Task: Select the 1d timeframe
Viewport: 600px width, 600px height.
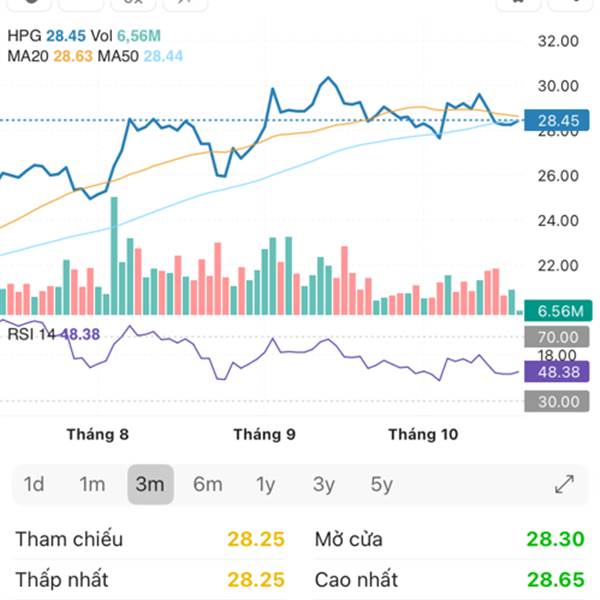Action: point(34,485)
